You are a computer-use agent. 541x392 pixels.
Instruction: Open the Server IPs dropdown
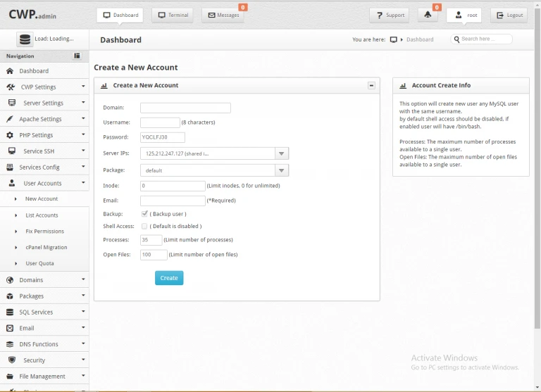pos(214,153)
